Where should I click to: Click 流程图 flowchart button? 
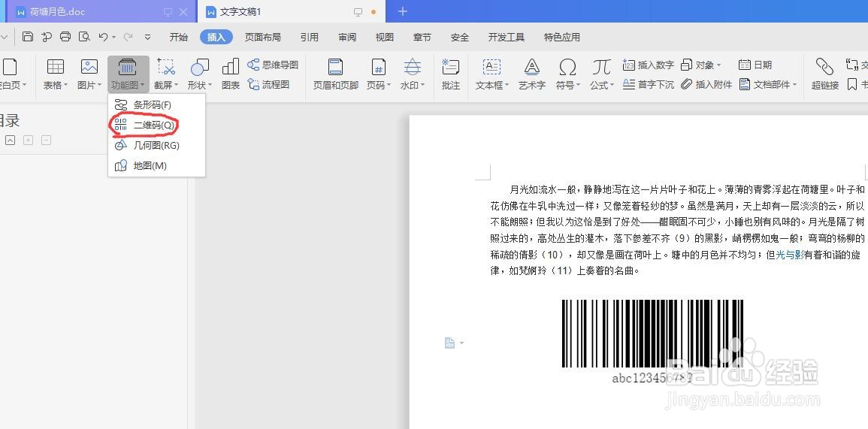click(x=268, y=84)
